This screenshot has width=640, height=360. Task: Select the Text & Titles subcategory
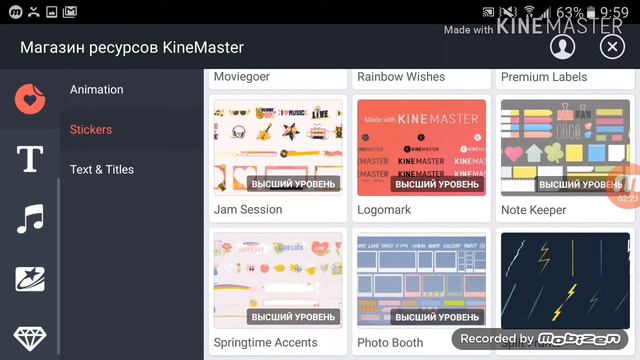pyautogui.click(x=102, y=169)
